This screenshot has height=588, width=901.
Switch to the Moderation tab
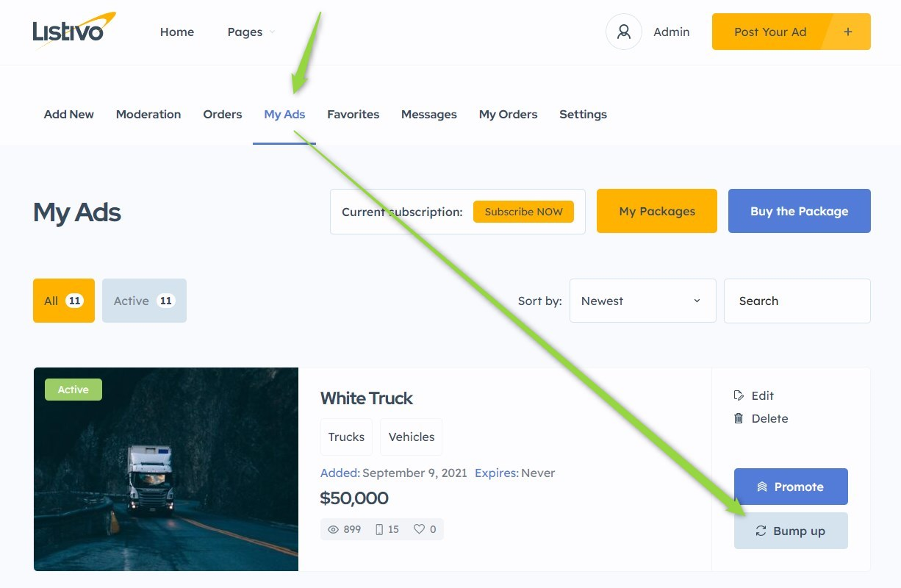point(148,114)
